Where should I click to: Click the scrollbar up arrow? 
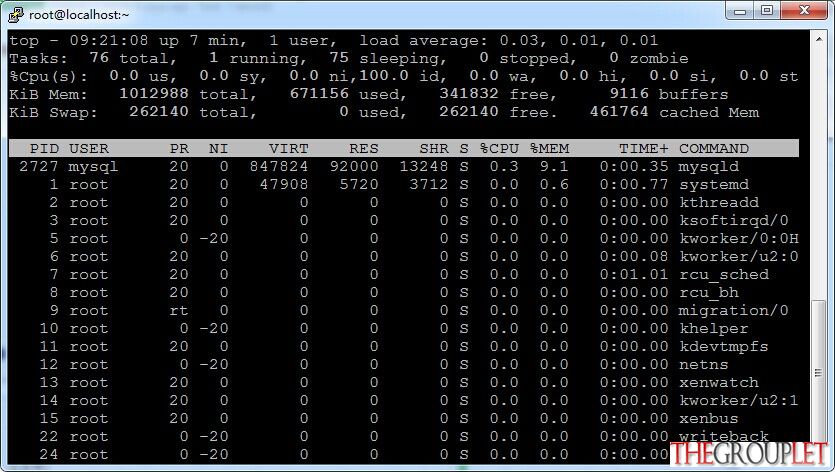[x=818, y=39]
